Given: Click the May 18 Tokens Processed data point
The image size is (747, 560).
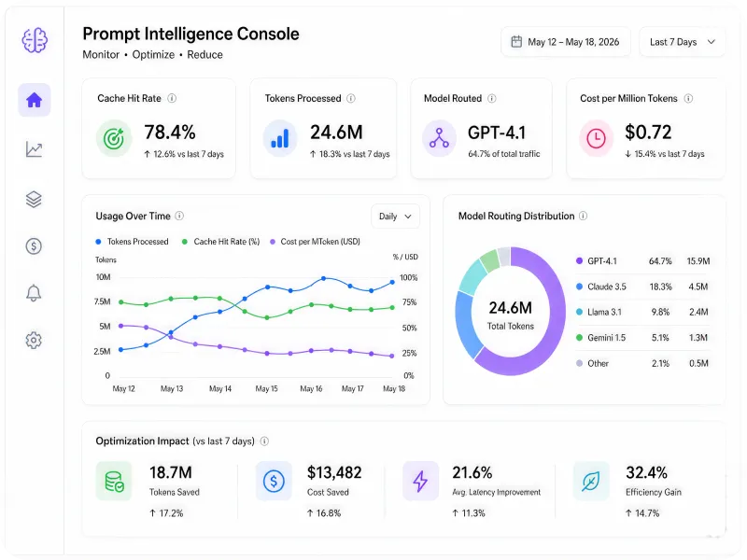Looking at the screenshot, I should [392, 282].
